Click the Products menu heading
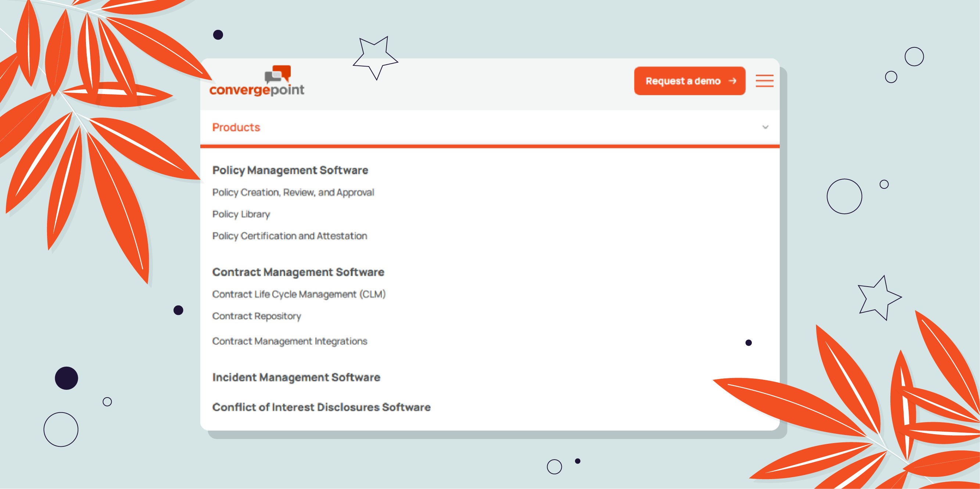The image size is (980, 489). pyautogui.click(x=236, y=127)
